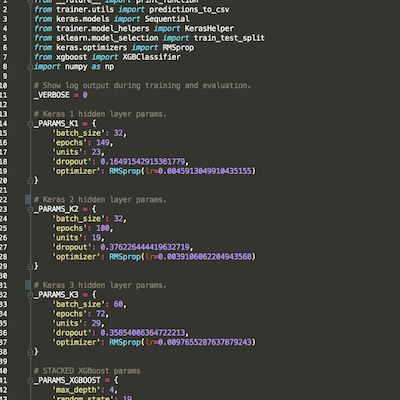
Task: Click on numpy in import statement
Action: click(76, 67)
